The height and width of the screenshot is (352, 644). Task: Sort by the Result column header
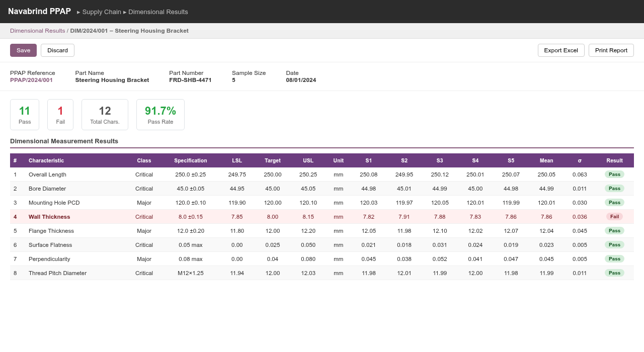coord(614,160)
